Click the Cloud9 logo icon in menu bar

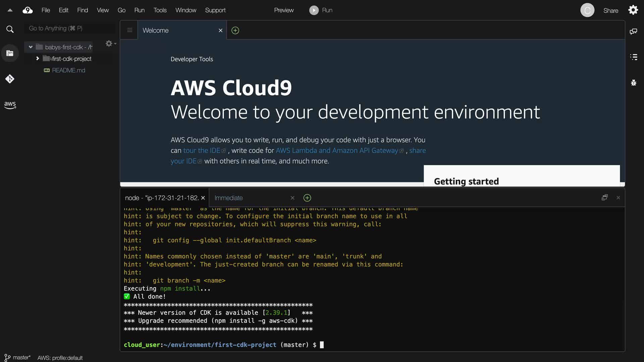[28, 10]
